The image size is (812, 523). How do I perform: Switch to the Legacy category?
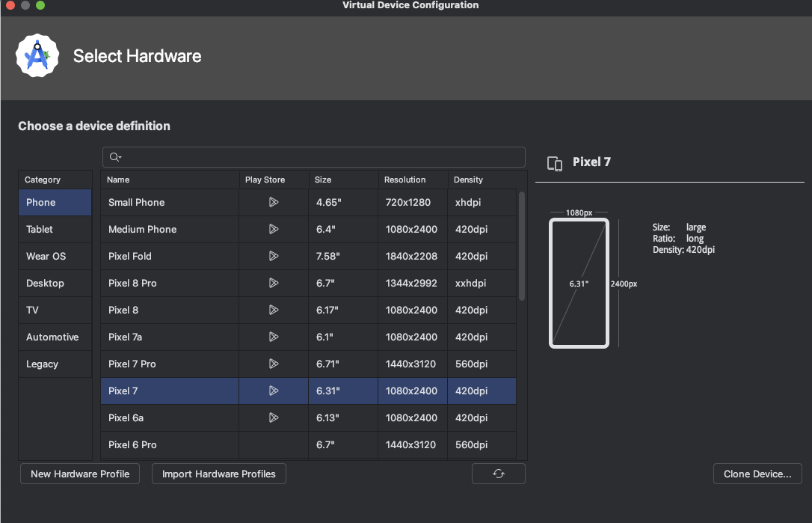click(x=55, y=364)
